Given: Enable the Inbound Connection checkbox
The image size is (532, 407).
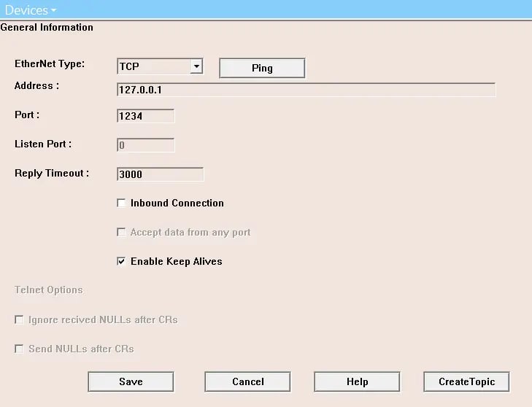Looking at the screenshot, I should (121, 203).
